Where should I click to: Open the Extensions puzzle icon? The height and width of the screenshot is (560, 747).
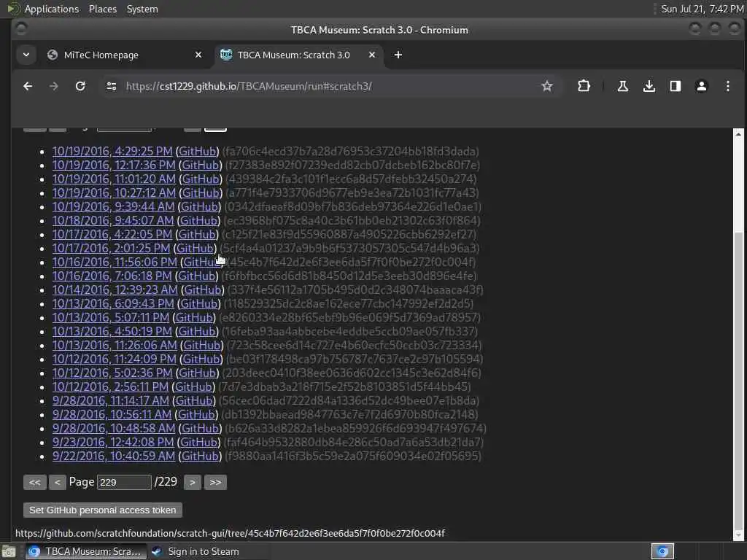pyautogui.click(x=584, y=86)
